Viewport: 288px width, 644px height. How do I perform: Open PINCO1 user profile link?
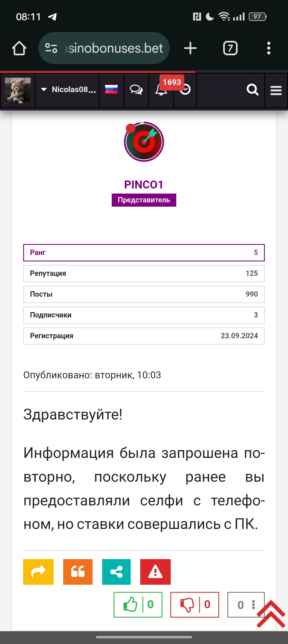(144, 184)
